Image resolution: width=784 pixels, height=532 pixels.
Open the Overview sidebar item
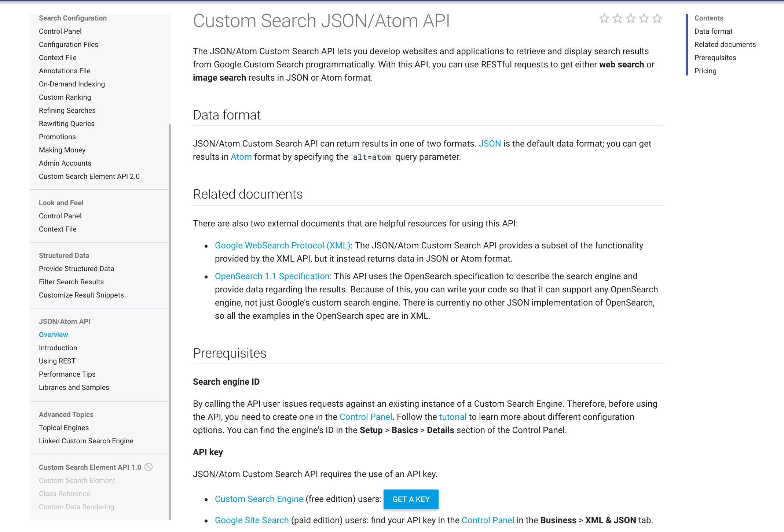tap(54, 335)
